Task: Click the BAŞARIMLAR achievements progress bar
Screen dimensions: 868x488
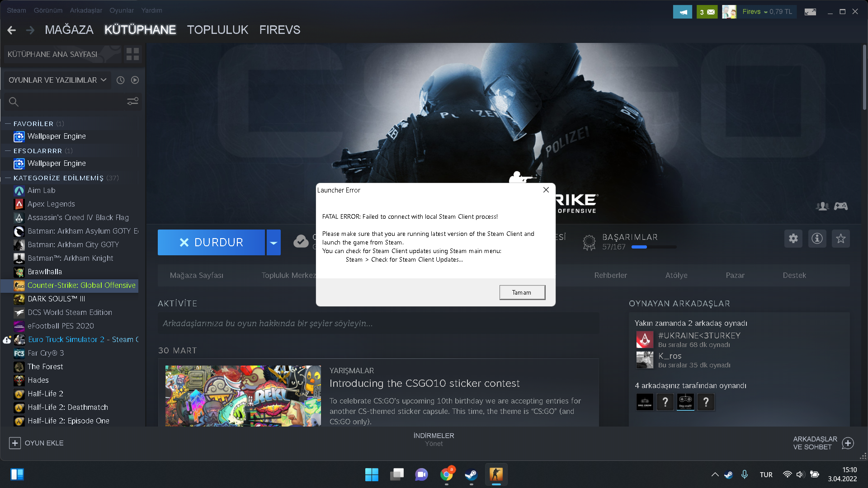Action: click(654, 247)
